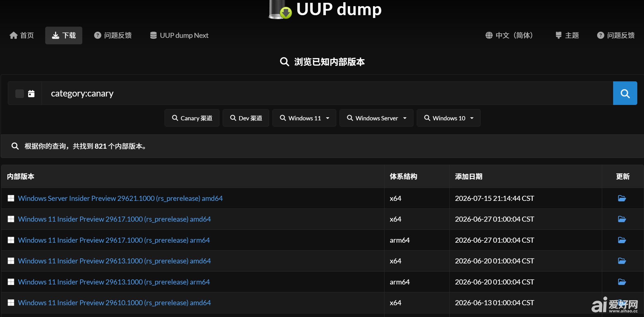This screenshot has height=317, width=644.
Task: Open 问题反馈 in the right navigation
Action: 616,35
